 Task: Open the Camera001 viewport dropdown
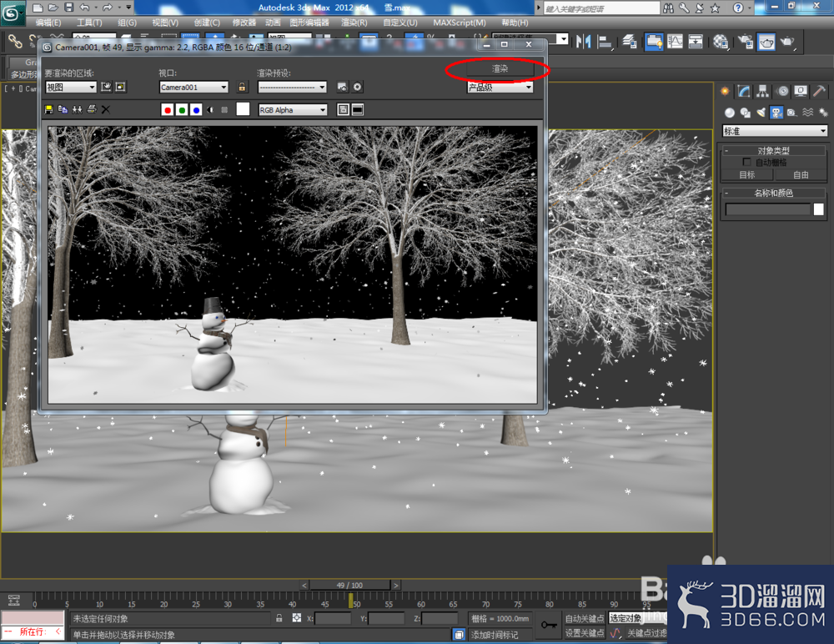pyautogui.click(x=193, y=87)
